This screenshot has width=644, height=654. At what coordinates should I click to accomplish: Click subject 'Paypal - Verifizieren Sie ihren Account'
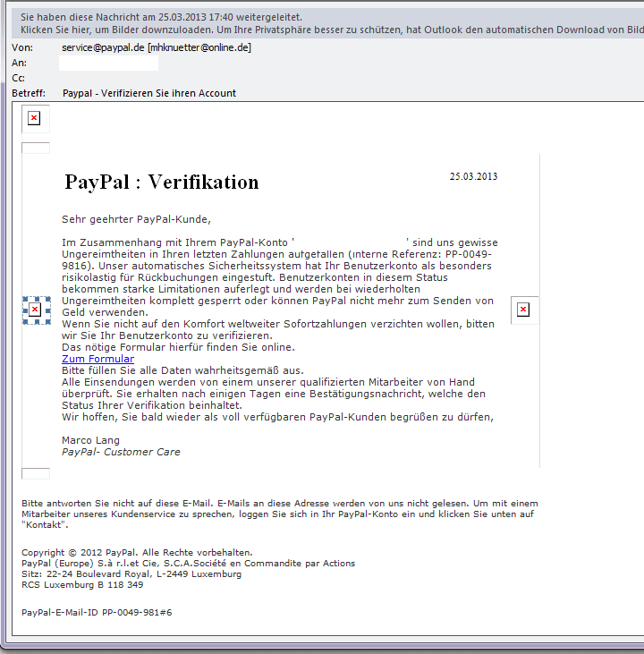149,93
